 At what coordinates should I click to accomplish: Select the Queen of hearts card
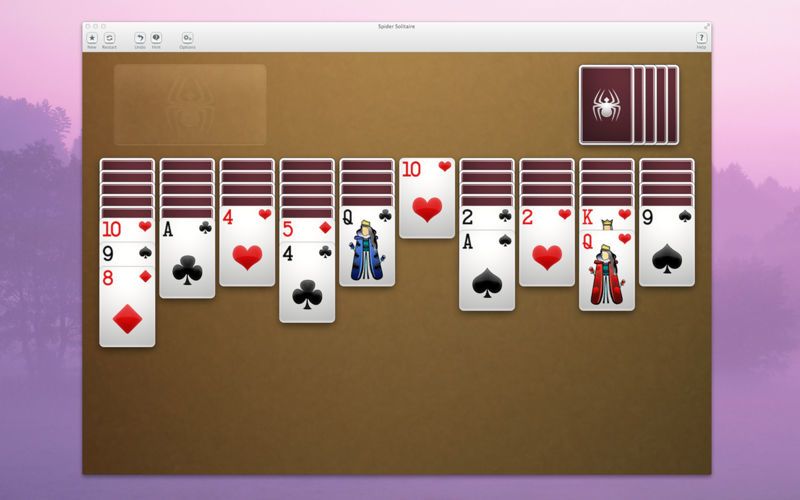click(607, 275)
